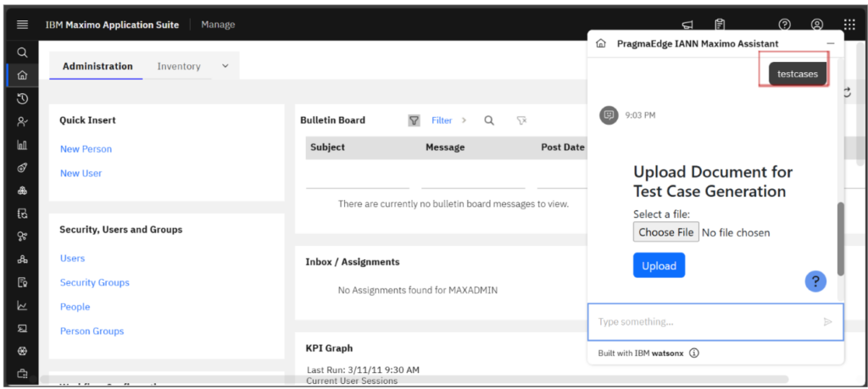
Task: Click the info icon next to watsonx
Action: [x=694, y=353]
